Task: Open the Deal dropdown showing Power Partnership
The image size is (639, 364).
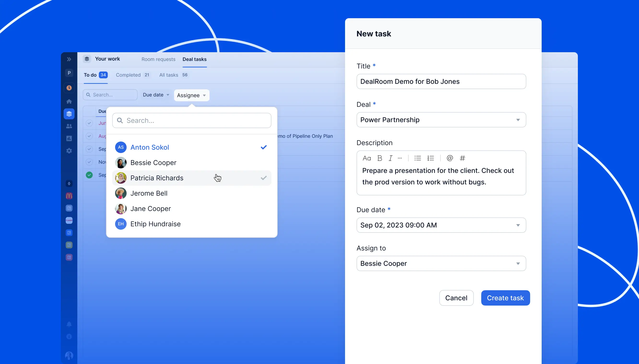Action: (x=441, y=120)
